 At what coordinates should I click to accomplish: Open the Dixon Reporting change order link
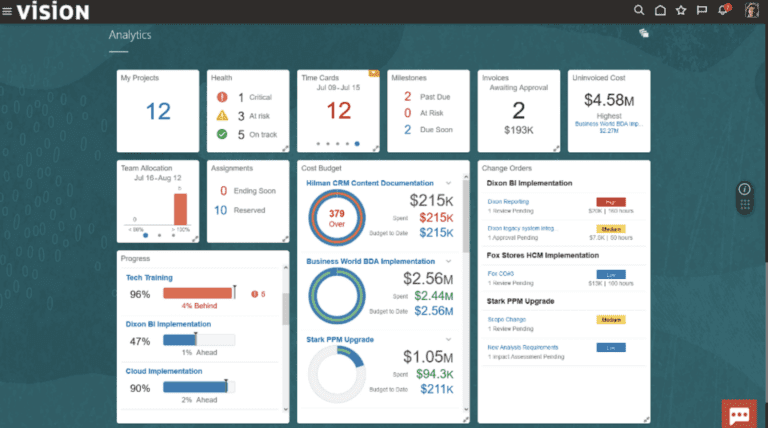[x=508, y=201]
